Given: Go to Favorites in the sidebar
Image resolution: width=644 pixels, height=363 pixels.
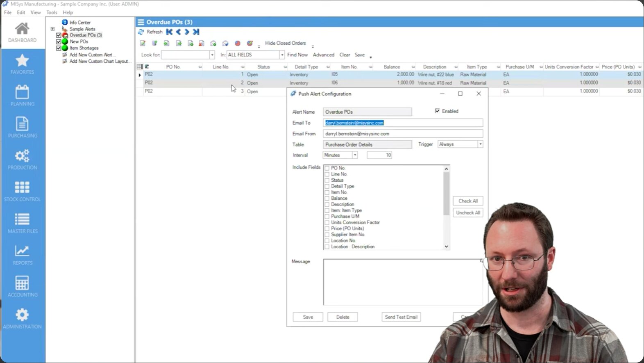Looking at the screenshot, I should pyautogui.click(x=22, y=64).
